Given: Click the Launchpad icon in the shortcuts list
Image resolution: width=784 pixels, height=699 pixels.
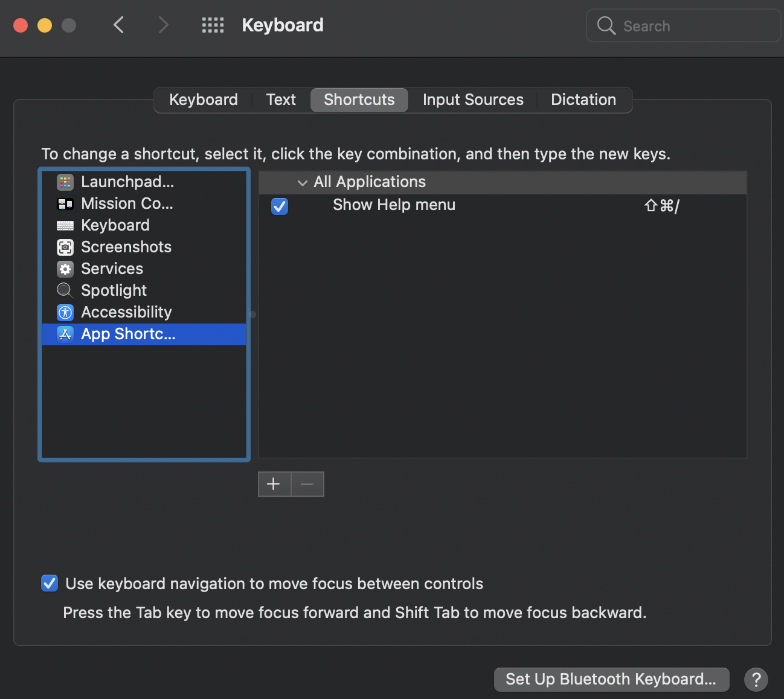Looking at the screenshot, I should click(65, 182).
